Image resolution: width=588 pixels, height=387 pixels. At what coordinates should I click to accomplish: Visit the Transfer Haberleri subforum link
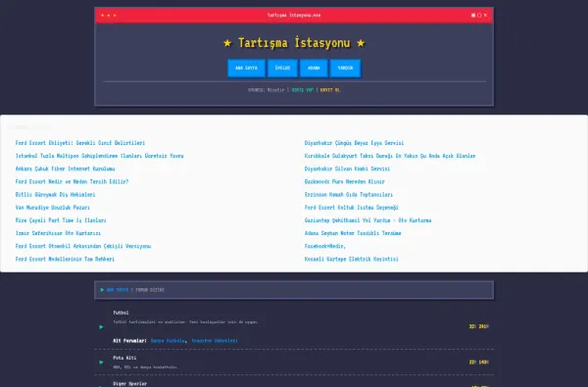pyautogui.click(x=215, y=341)
